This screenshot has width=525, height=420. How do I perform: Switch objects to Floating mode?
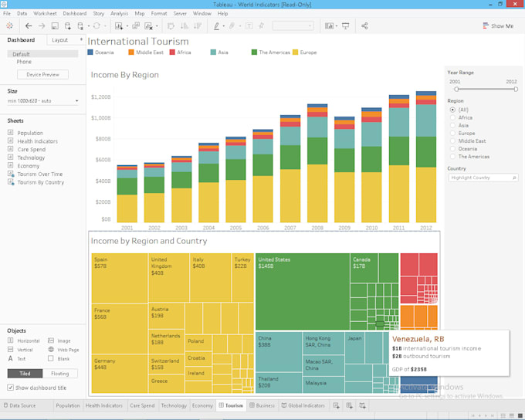60,374
